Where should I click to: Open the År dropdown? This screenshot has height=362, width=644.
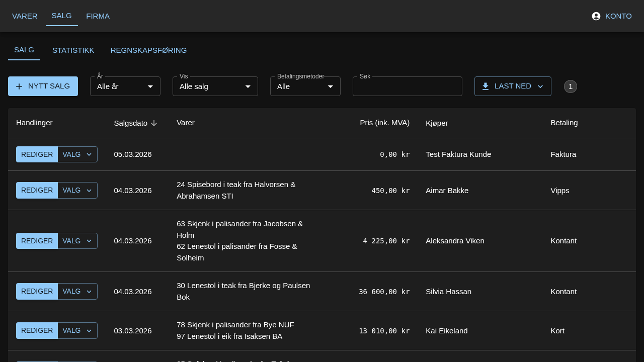pyautogui.click(x=125, y=86)
